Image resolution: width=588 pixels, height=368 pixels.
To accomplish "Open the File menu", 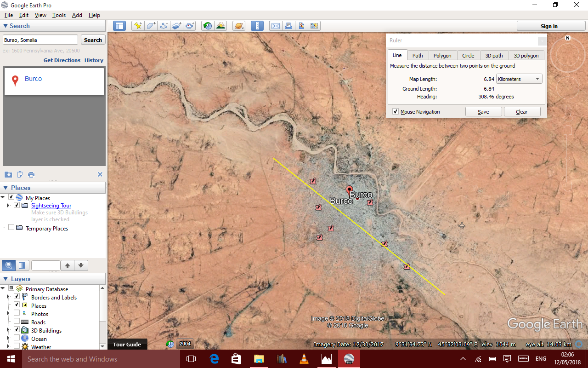I will [x=8, y=15].
